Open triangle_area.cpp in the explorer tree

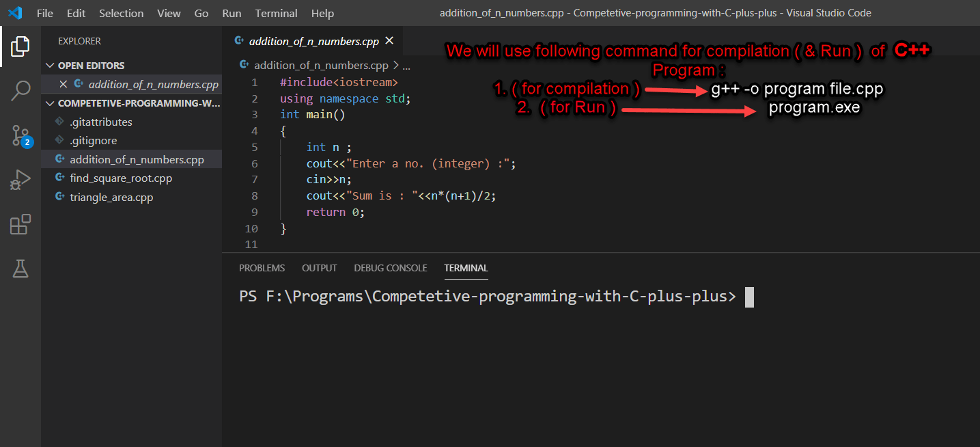coord(111,198)
